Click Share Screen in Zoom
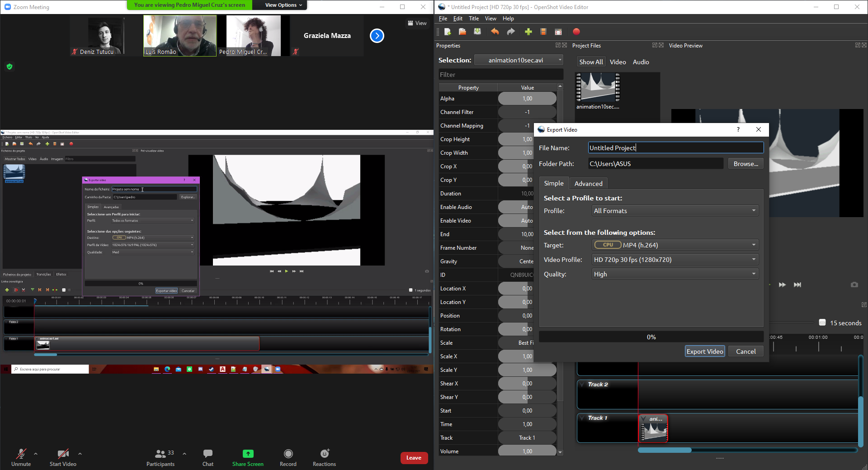Image resolution: width=868 pixels, height=470 pixels. pyautogui.click(x=248, y=457)
